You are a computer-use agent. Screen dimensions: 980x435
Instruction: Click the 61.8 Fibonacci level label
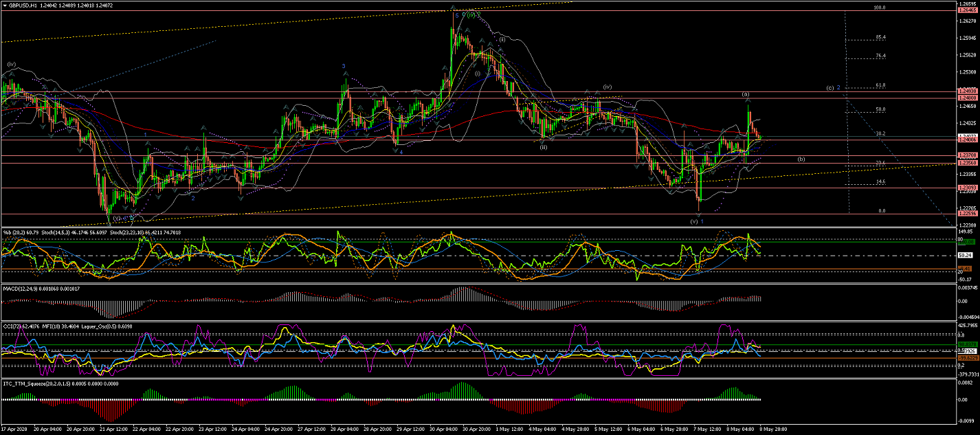click(880, 85)
